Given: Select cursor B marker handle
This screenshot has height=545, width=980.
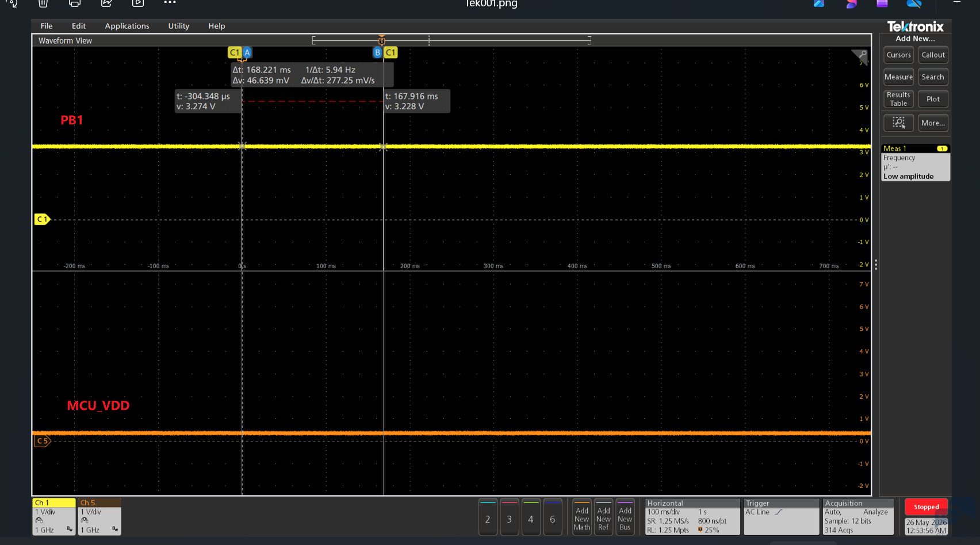Looking at the screenshot, I should point(377,52).
